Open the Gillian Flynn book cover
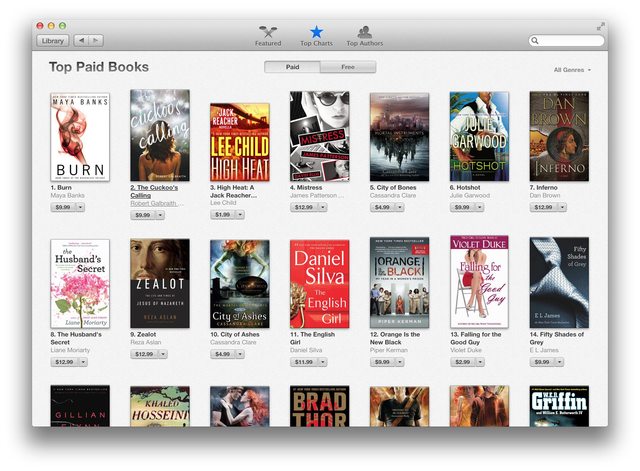 [x=80, y=406]
